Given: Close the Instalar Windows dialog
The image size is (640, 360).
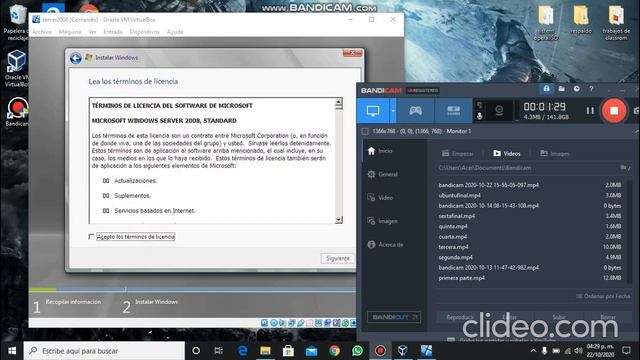Looking at the screenshot, I should (x=352, y=53).
